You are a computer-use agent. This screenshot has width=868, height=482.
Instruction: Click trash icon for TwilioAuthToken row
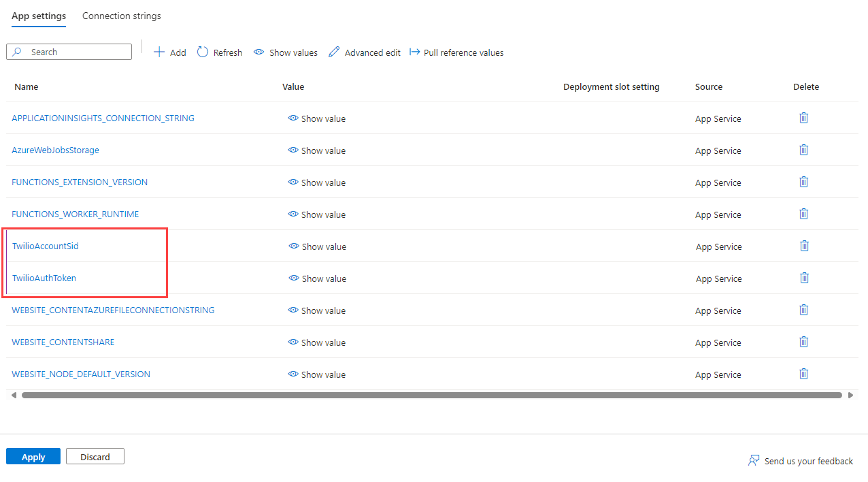tap(804, 278)
